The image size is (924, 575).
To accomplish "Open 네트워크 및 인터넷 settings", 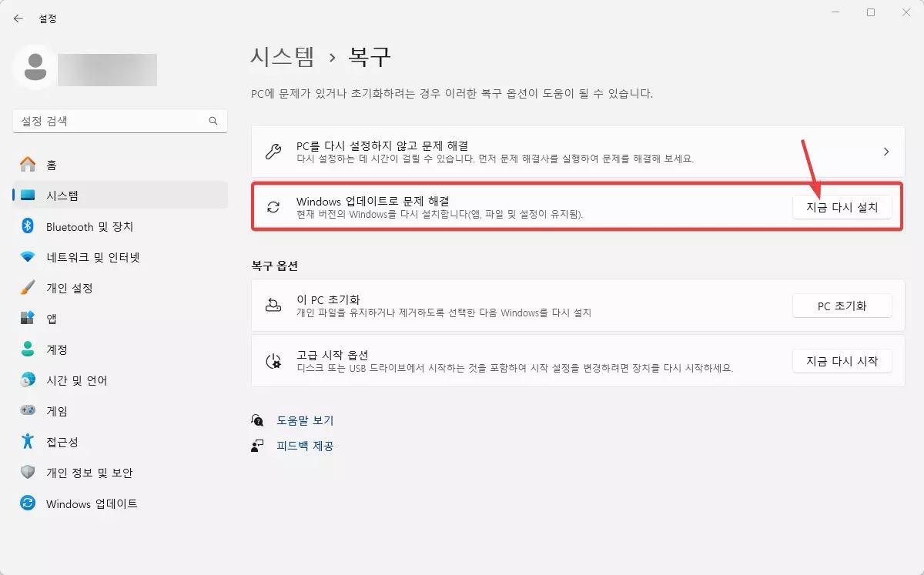I will pyautogui.click(x=91, y=257).
